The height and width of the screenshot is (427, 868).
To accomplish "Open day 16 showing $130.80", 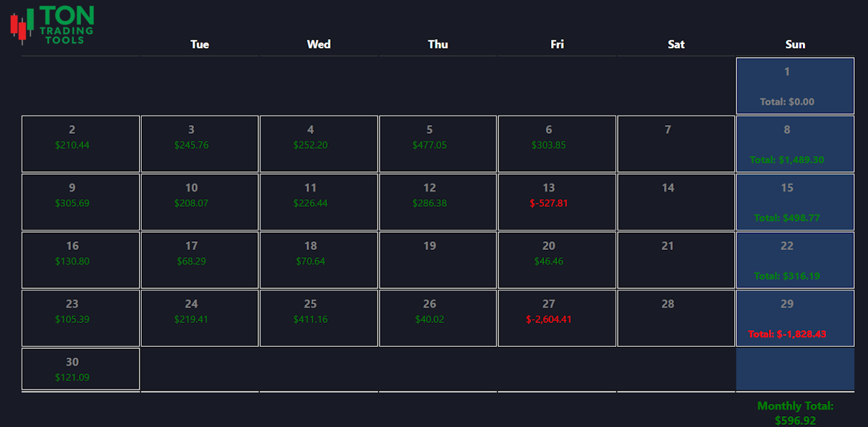I will coord(80,260).
